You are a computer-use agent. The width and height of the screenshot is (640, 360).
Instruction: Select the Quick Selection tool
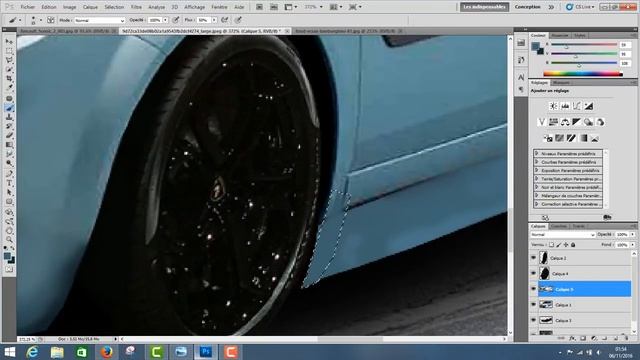9,69
